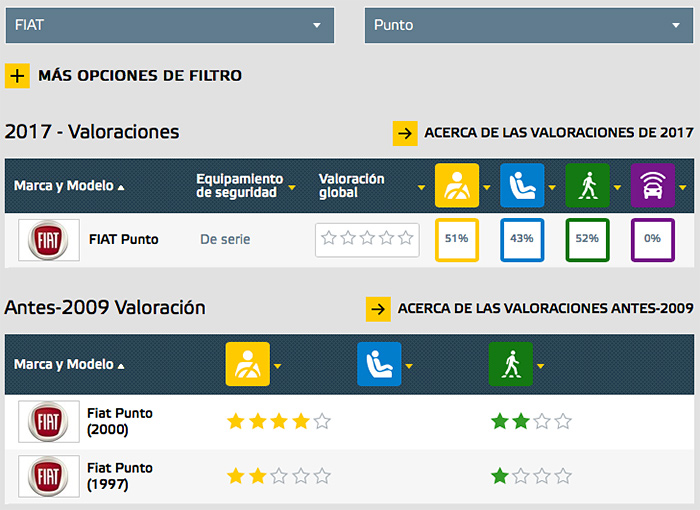Click the green pedestrian icon in 2017 table

tap(587, 186)
